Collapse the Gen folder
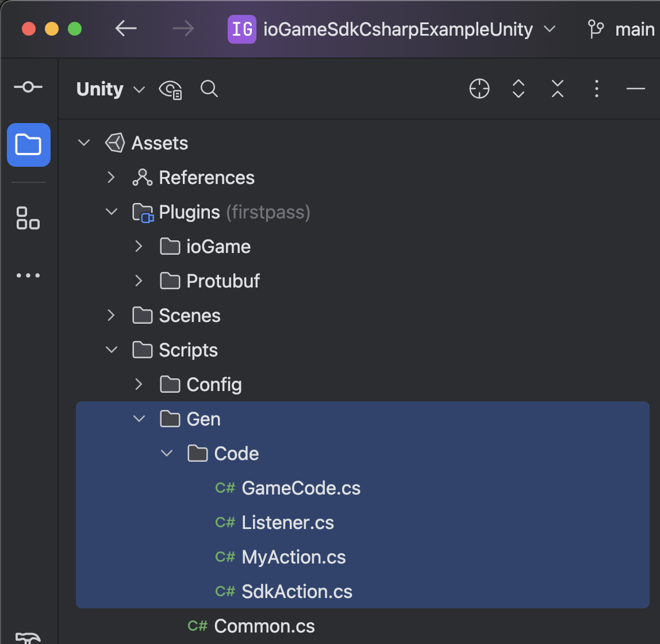Image resolution: width=660 pixels, height=644 pixels. [x=139, y=419]
